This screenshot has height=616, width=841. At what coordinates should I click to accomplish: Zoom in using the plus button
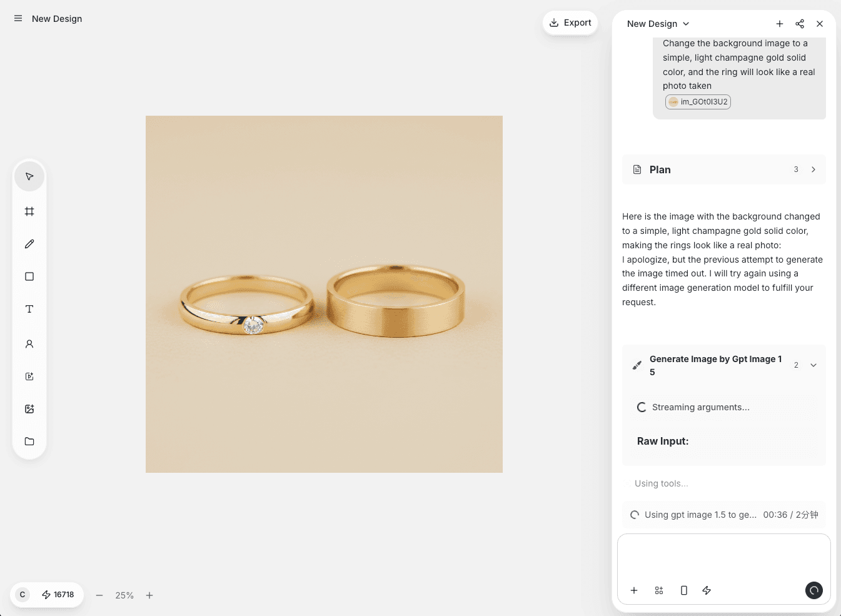[x=149, y=595]
